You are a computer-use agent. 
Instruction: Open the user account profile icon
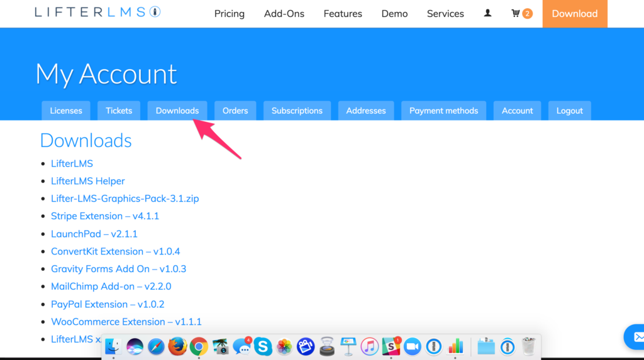coord(487,13)
